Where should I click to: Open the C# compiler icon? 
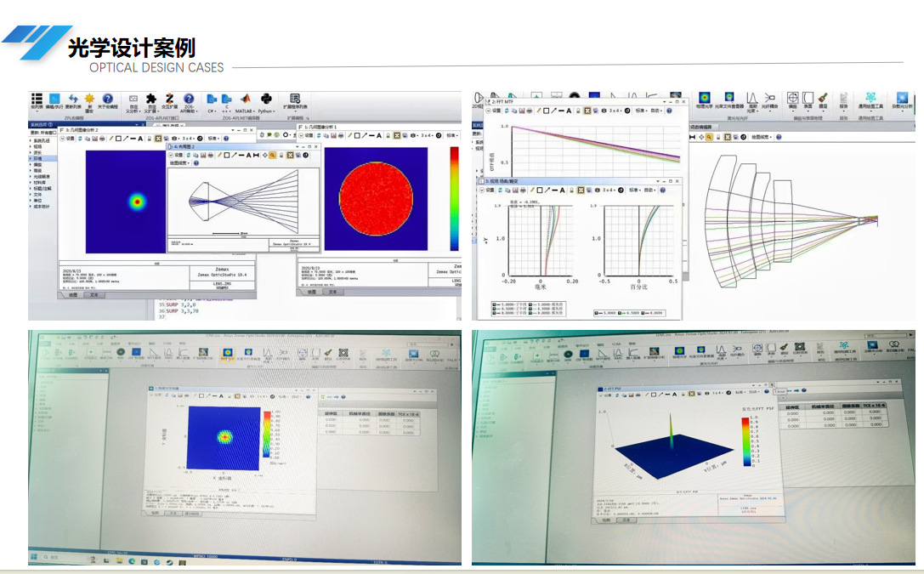[212, 99]
